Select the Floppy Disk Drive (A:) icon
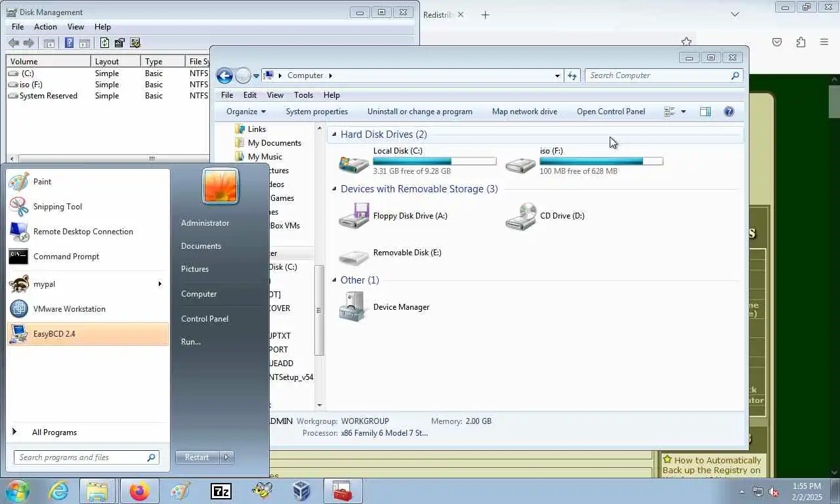Screen dimensions: 840x504 coord(354,216)
